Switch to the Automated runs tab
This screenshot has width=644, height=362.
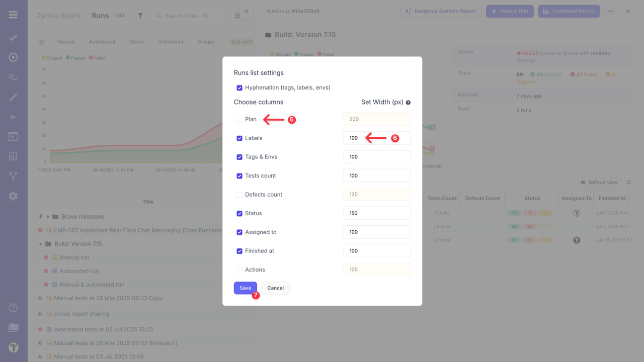(x=102, y=41)
